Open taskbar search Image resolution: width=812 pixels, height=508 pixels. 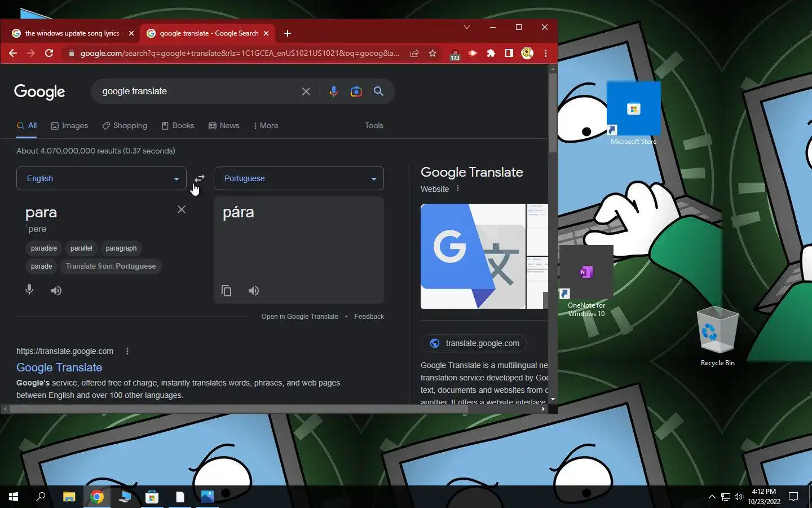coord(41,497)
